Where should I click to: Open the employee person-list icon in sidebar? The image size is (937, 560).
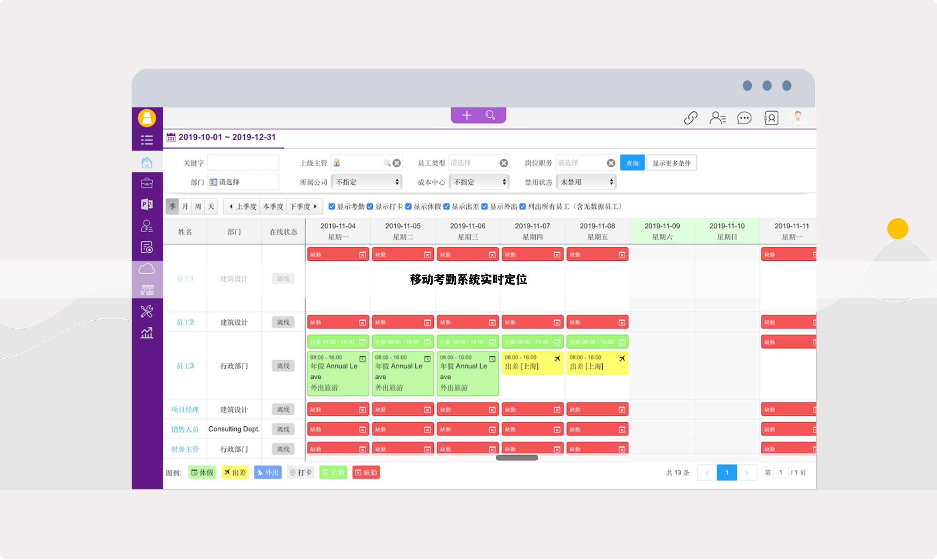coord(147,226)
